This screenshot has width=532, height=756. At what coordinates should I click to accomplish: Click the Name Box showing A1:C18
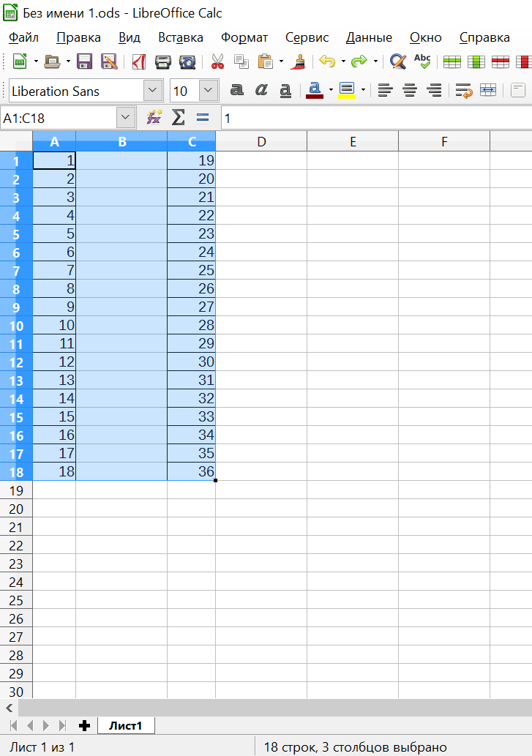[x=59, y=118]
